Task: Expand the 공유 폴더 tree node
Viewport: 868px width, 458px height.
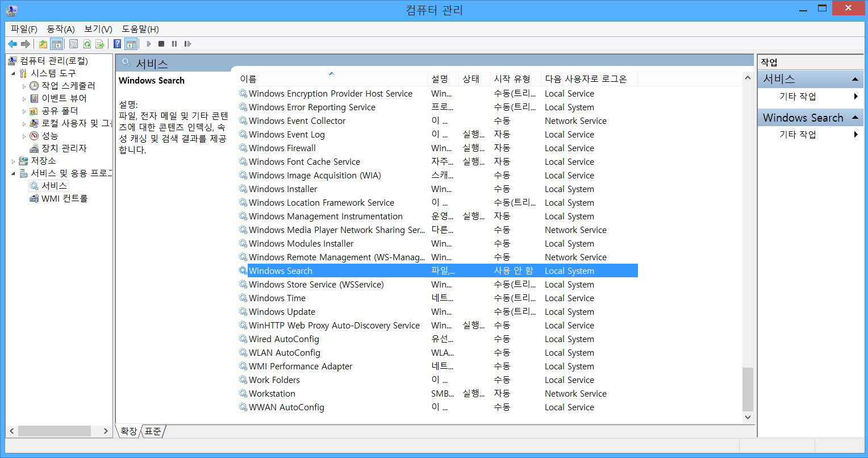Action: pos(24,111)
